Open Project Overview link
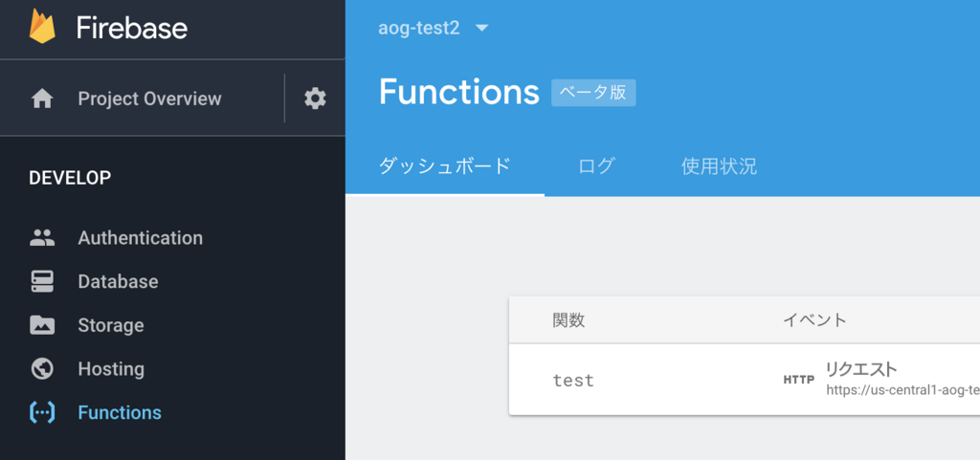The image size is (980, 460). coord(149,99)
